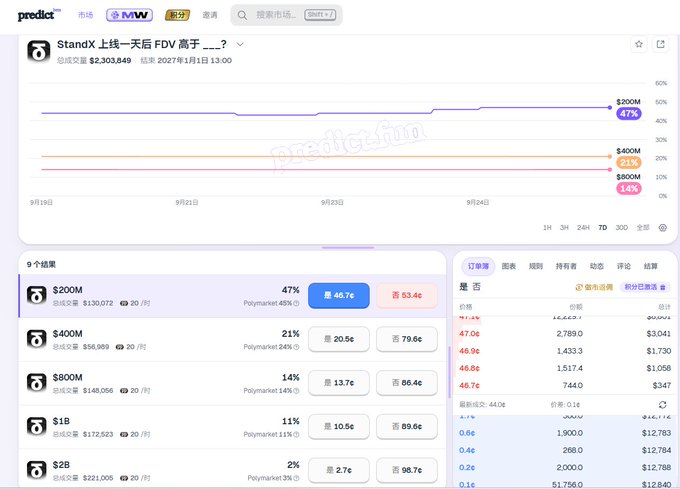Buy 否 89.6¢ on $1B
Viewport: 680px width, 489px height.
pos(407,427)
